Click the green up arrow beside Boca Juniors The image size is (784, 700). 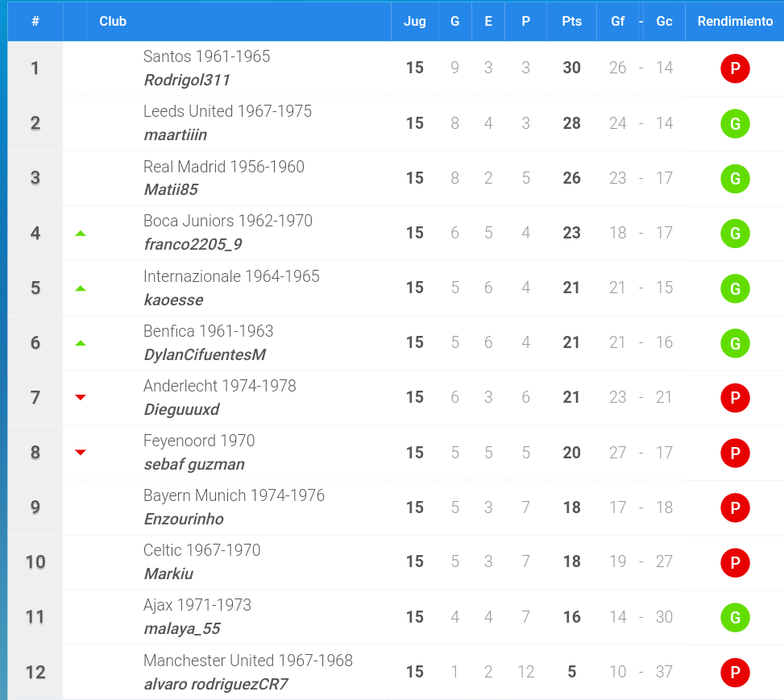tap(81, 234)
